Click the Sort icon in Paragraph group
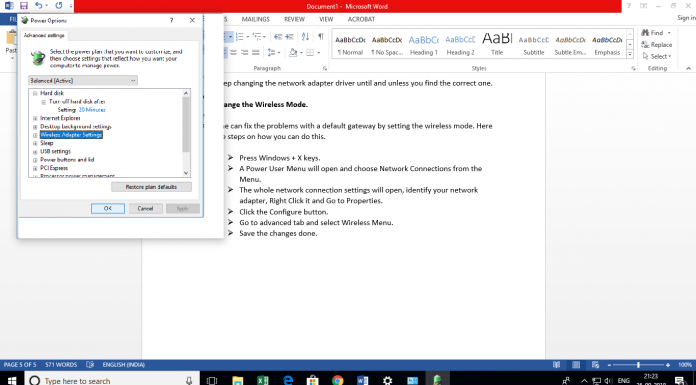Viewport: 696px width, 385px height. coord(305,36)
